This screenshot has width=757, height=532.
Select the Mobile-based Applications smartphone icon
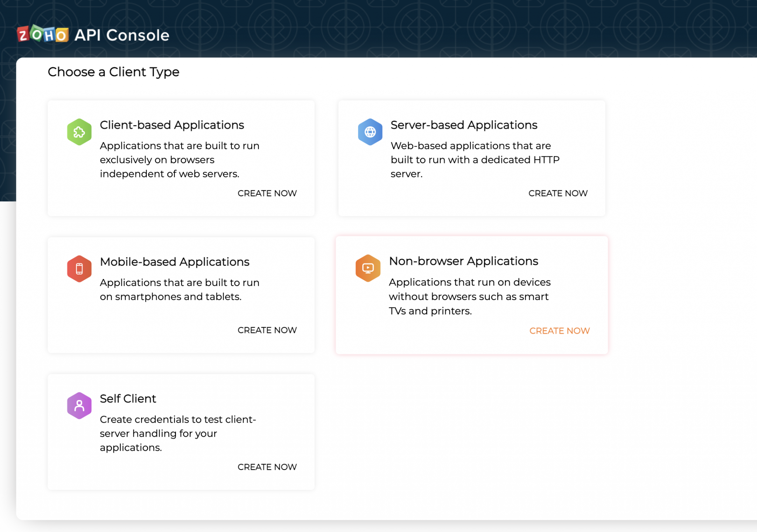point(79,268)
